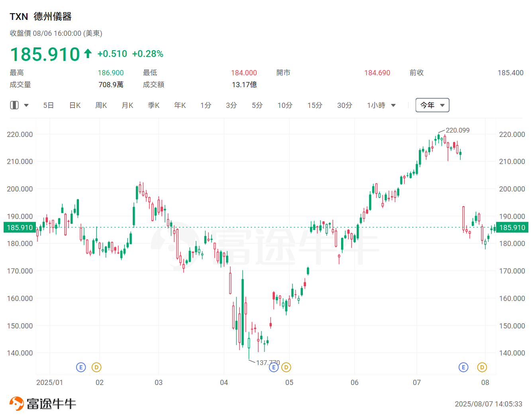
Task: Switch to the 周K chart tab
Action: (101, 105)
